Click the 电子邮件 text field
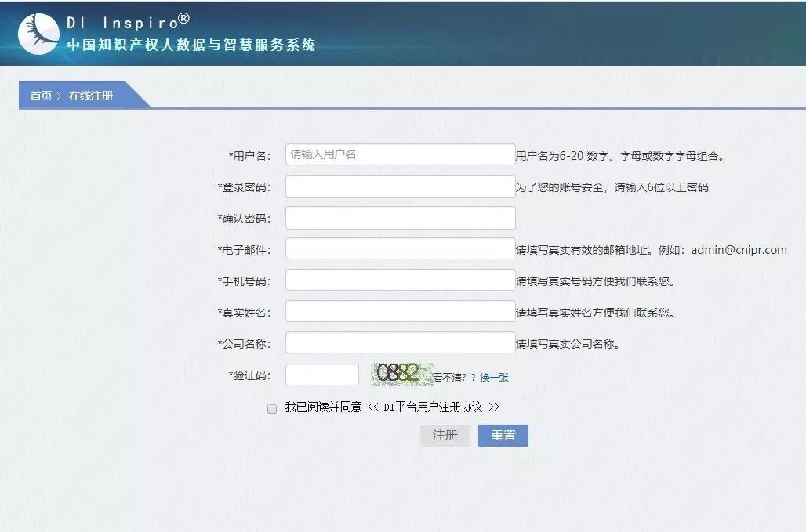Screen dimensions: 806x532 (401, 249)
